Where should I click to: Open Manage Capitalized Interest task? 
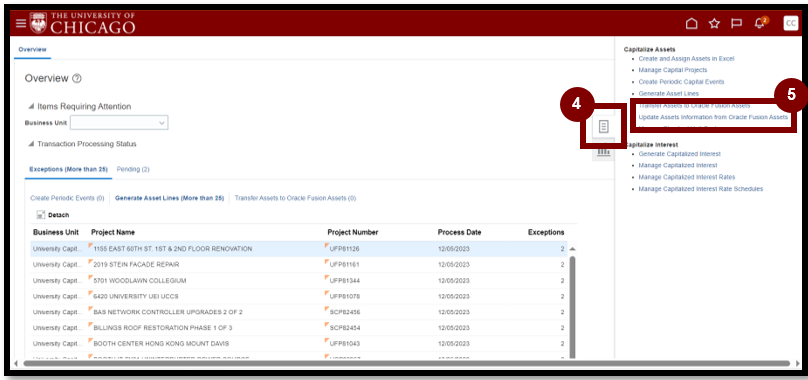tap(678, 165)
